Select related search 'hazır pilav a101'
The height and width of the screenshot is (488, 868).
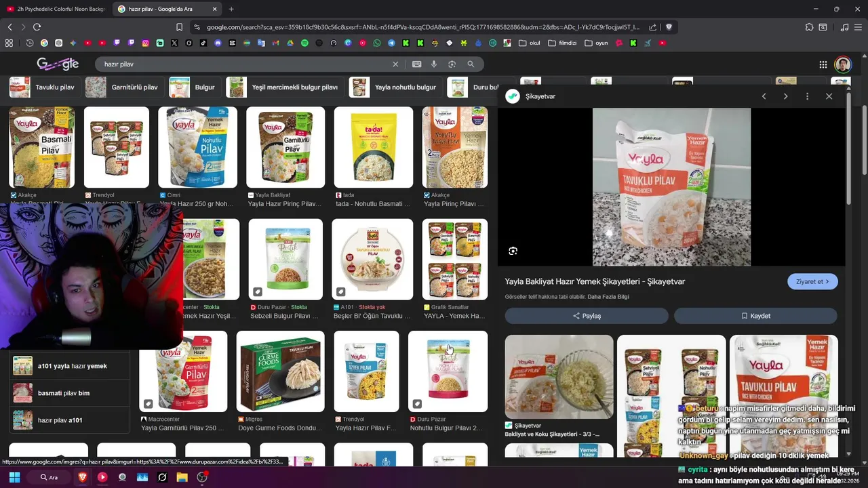69,420
